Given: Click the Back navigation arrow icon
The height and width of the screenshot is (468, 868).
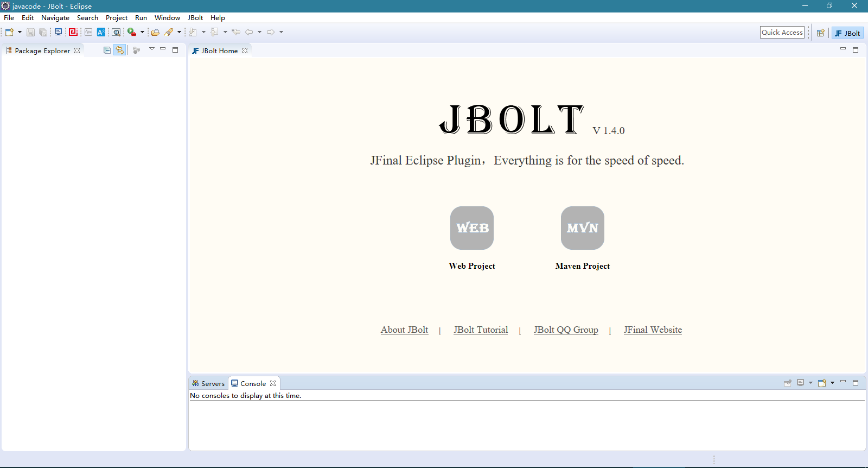Looking at the screenshot, I should point(249,32).
